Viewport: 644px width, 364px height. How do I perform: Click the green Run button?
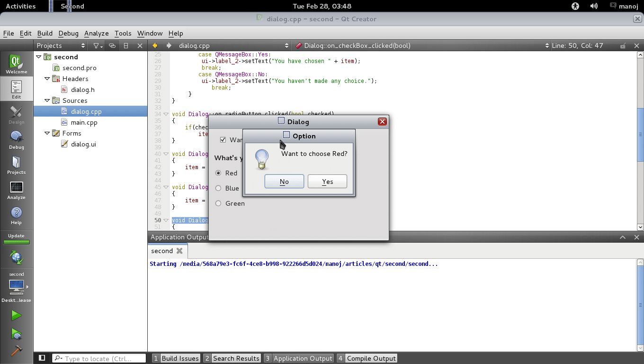[x=16, y=316]
